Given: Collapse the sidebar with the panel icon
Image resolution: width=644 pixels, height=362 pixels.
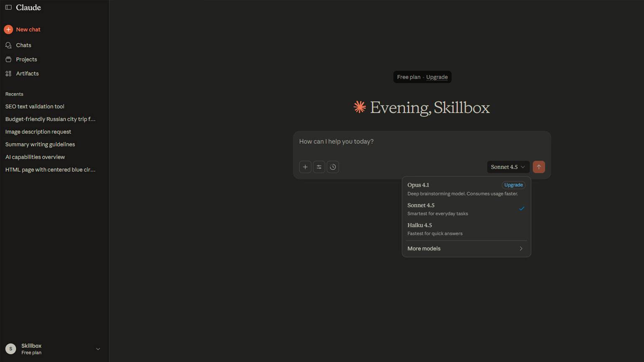Looking at the screenshot, I should [8, 8].
